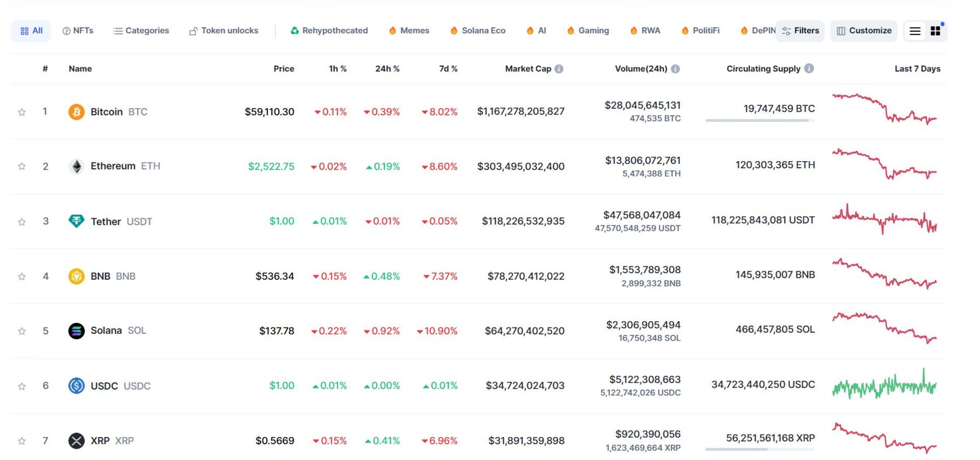This screenshot has height=460, width=980.
Task: Open the USDC coin page link
Action: pos(104,386)
